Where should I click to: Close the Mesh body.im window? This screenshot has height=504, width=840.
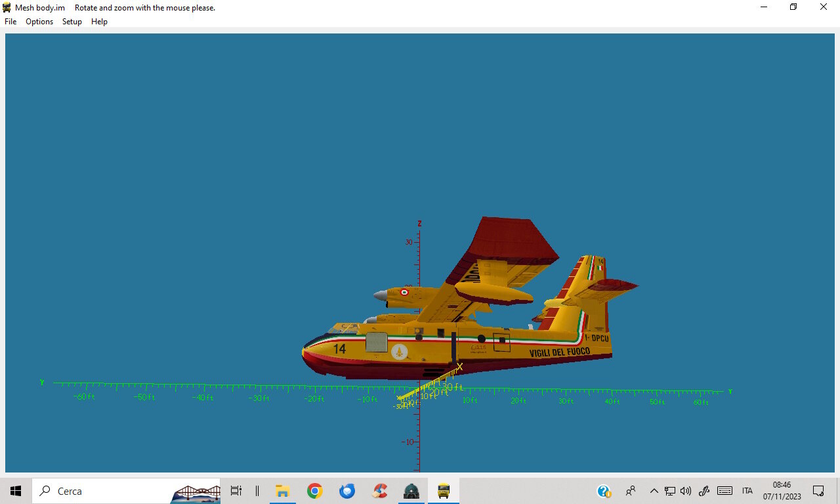point(824,7)
